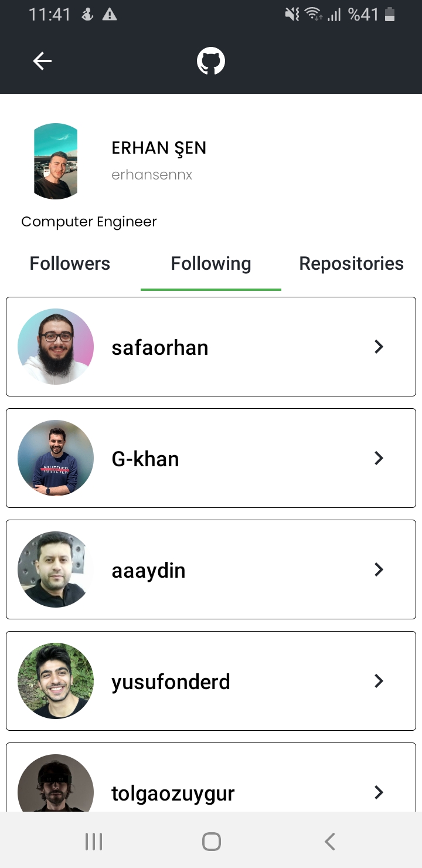Open ERHAN ŞEN's profile picture
The height and width of the screenshot is (868, 422).
click(55, 161)
